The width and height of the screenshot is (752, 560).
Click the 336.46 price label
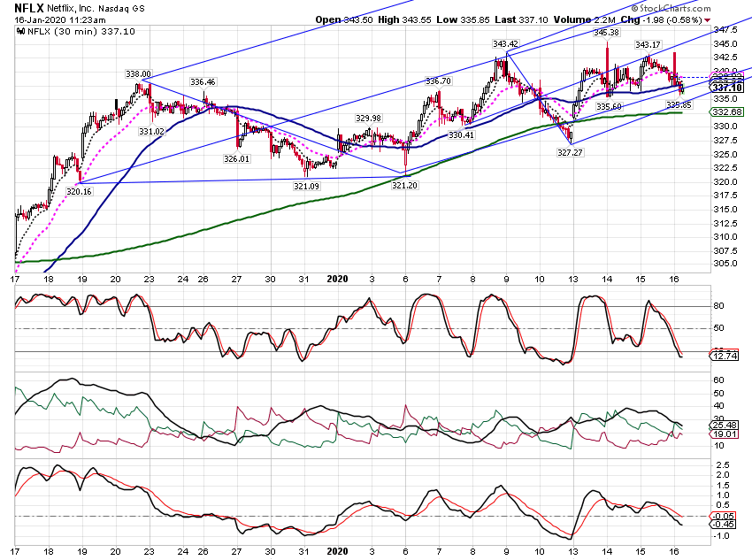click(x=203, y=82)
